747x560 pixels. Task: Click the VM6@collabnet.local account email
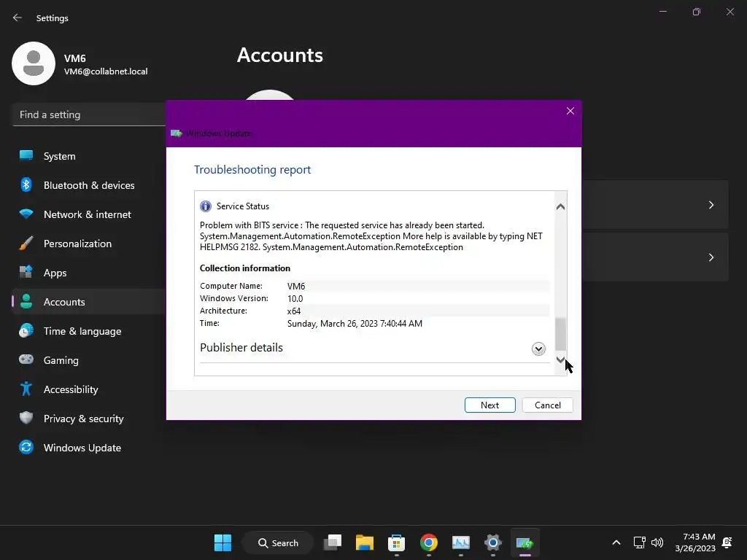pos(106,71)
